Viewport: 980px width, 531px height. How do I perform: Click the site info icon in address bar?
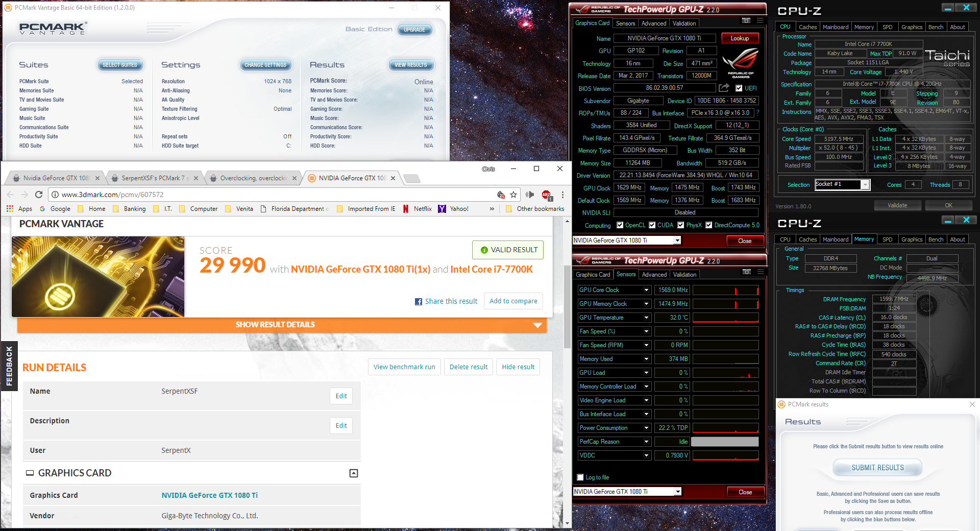tap(55, 195)
